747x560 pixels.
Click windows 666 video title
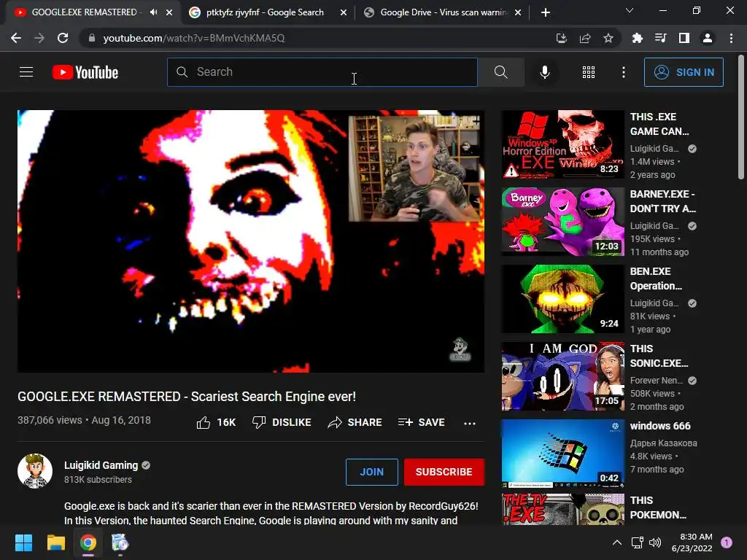[660, 426]
